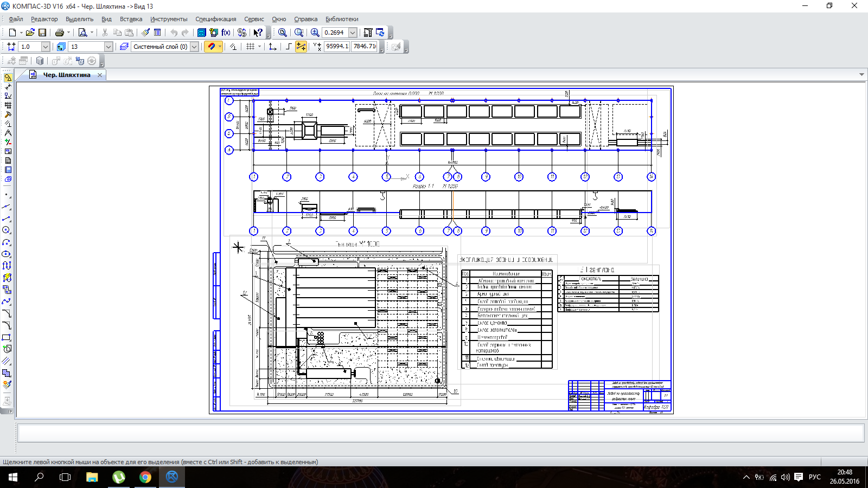This screenshot has height=488, width=868.
Task: Open the Окно menu
Action: [x=279, y=19]
